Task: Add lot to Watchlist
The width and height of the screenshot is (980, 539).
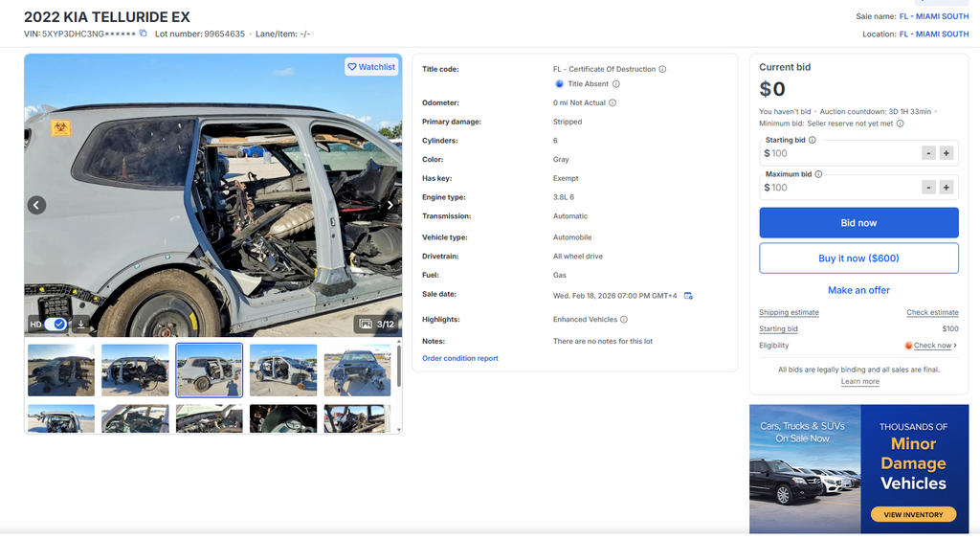Action: click(371, 67)
